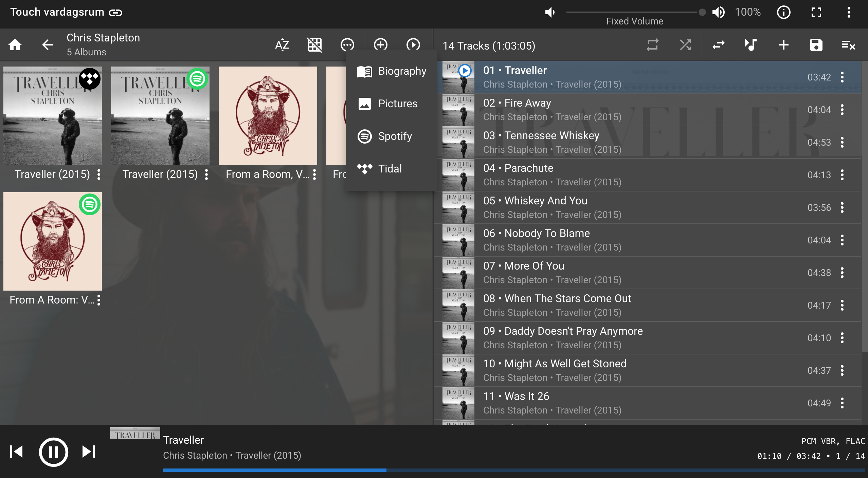This screenshot has height=478, width=868.
Task: Select Tidal from the popup menu
Action: point(392,169)
